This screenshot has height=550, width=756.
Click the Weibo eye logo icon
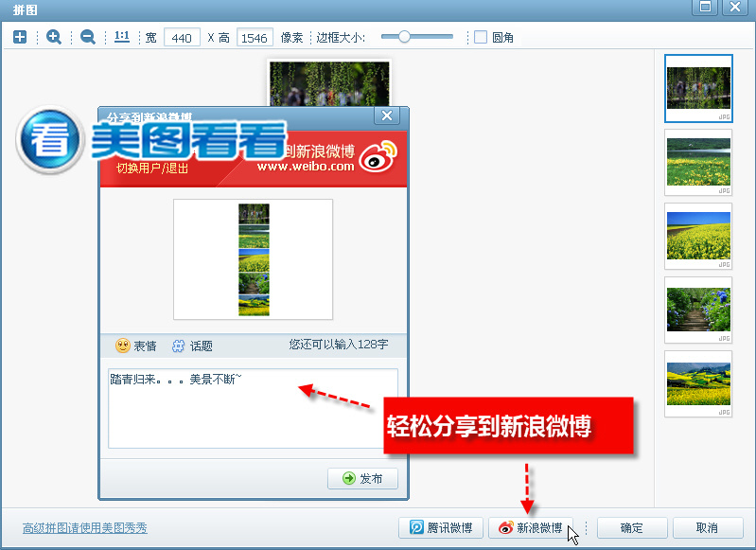coord(378,156)
